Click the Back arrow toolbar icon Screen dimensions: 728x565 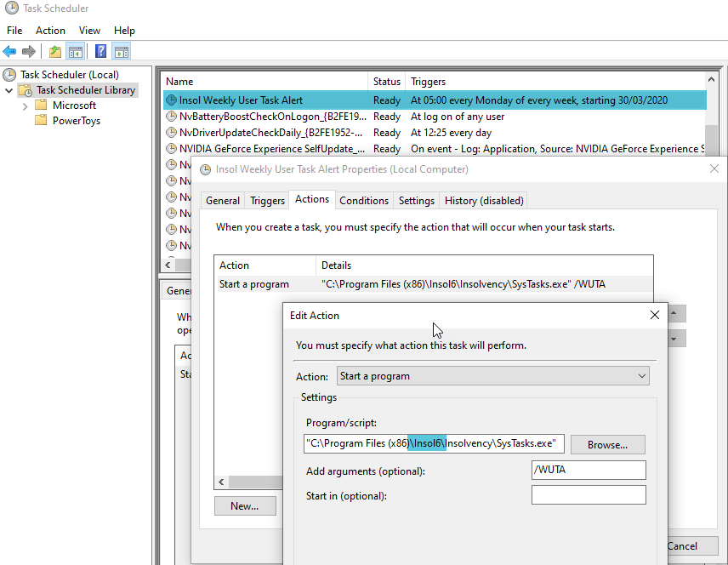[x=10, y=51]
